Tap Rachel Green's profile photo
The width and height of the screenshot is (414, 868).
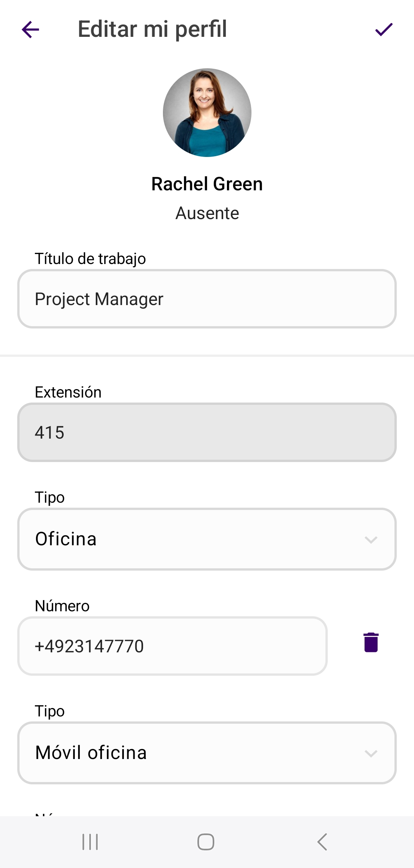coord(207,112)
